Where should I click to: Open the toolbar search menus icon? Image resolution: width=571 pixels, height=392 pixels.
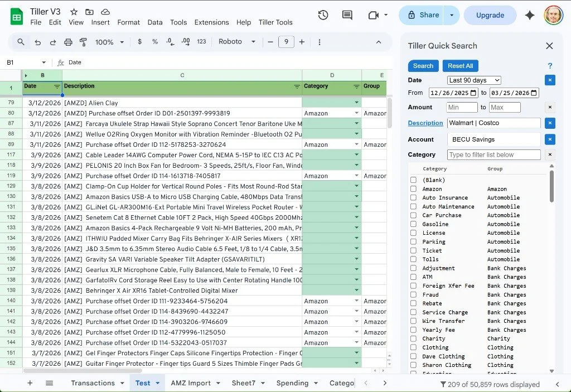(x=21, y=42)
